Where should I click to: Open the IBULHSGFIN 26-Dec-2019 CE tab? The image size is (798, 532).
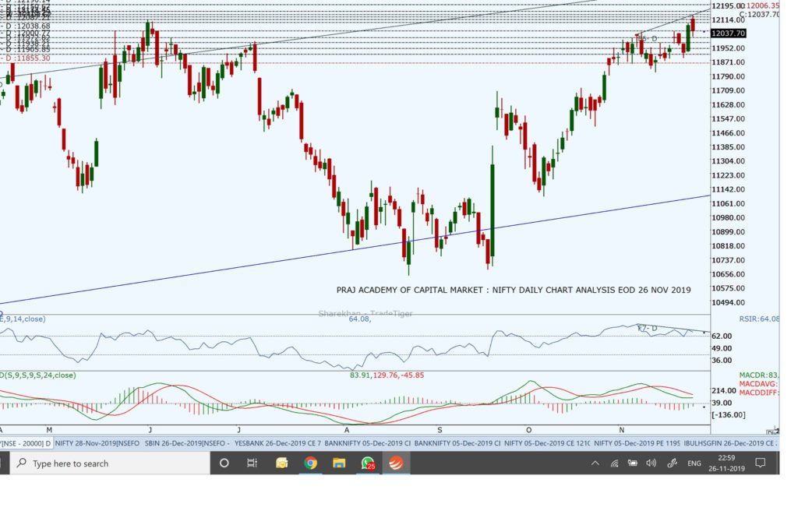(731, 443)
